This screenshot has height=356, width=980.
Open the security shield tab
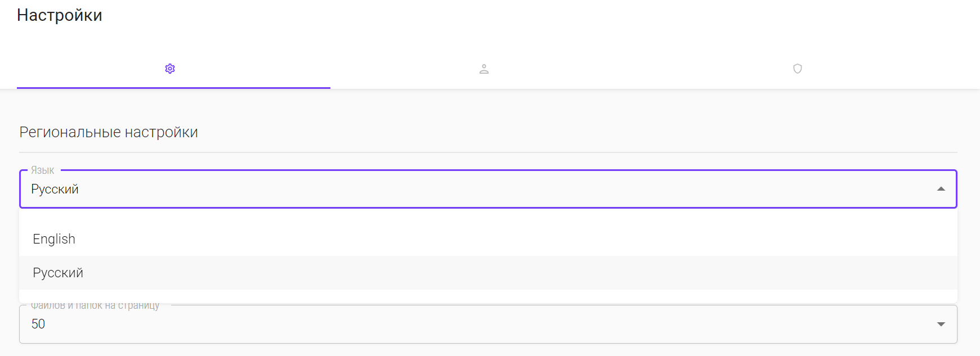pos(798,69)
